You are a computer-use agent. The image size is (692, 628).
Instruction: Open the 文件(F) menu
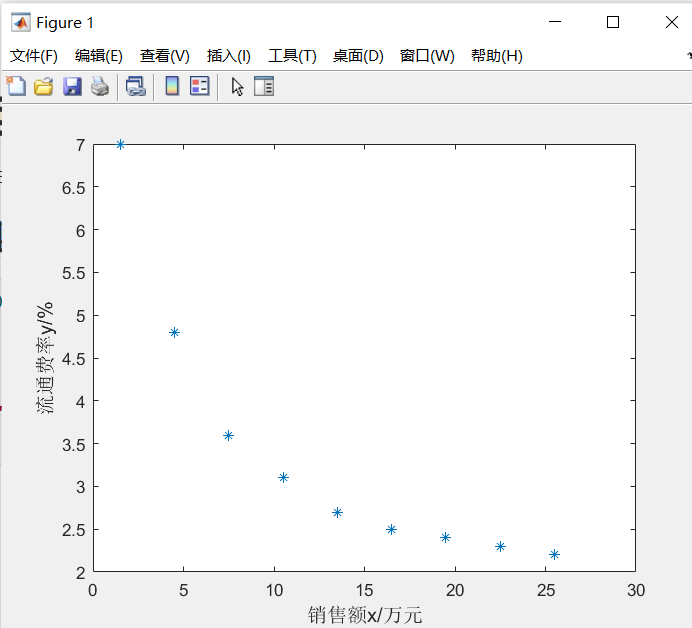point(34,56)
